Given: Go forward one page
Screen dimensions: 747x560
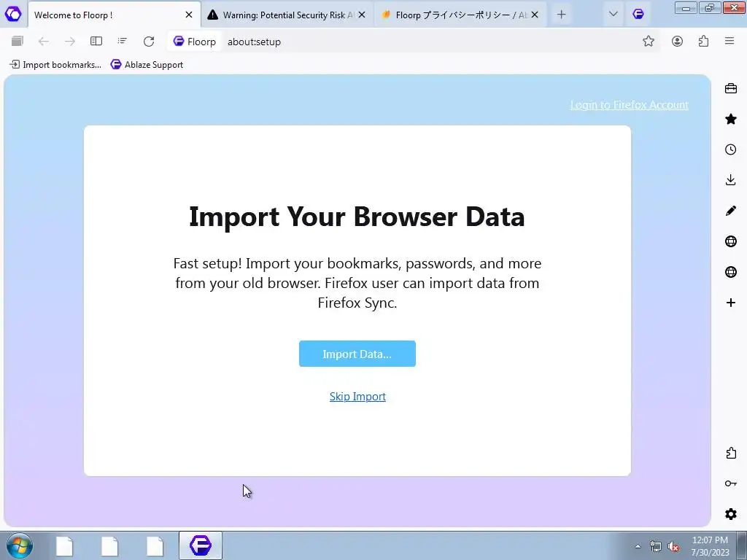Looking at the screenshot, I should click(70, 42).
